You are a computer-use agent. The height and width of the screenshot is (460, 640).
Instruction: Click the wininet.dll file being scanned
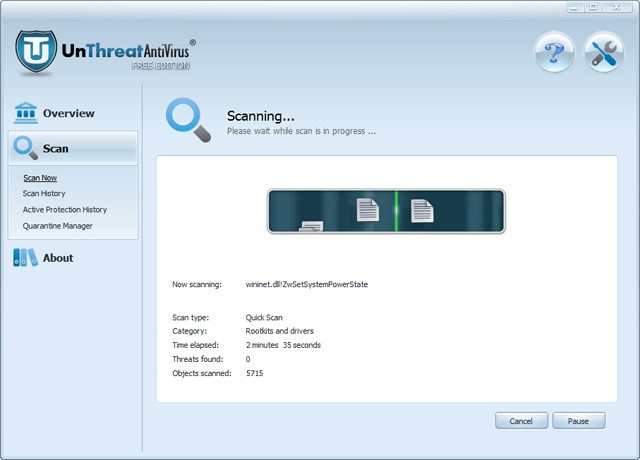click(x=307, y=284)
